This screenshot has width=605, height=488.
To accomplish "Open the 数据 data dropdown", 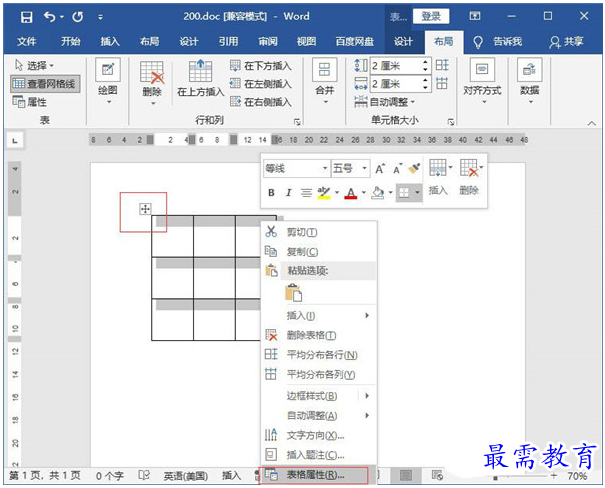I will point(529,82).
